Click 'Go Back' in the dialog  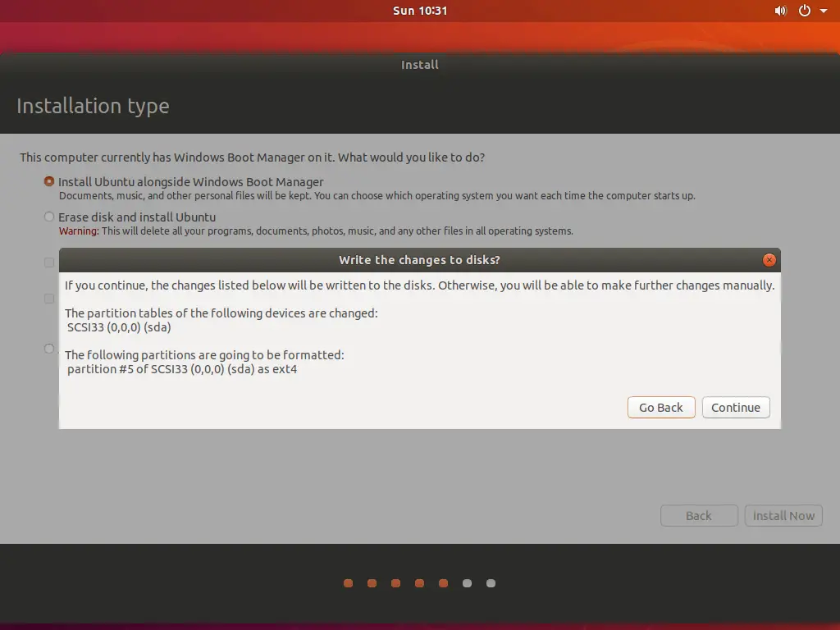pos(661,407)
